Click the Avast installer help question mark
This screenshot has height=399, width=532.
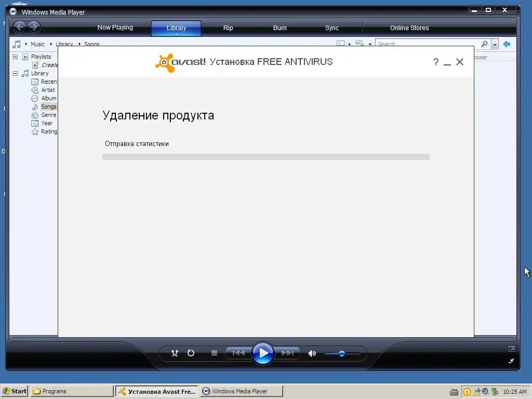coord(436,62)
